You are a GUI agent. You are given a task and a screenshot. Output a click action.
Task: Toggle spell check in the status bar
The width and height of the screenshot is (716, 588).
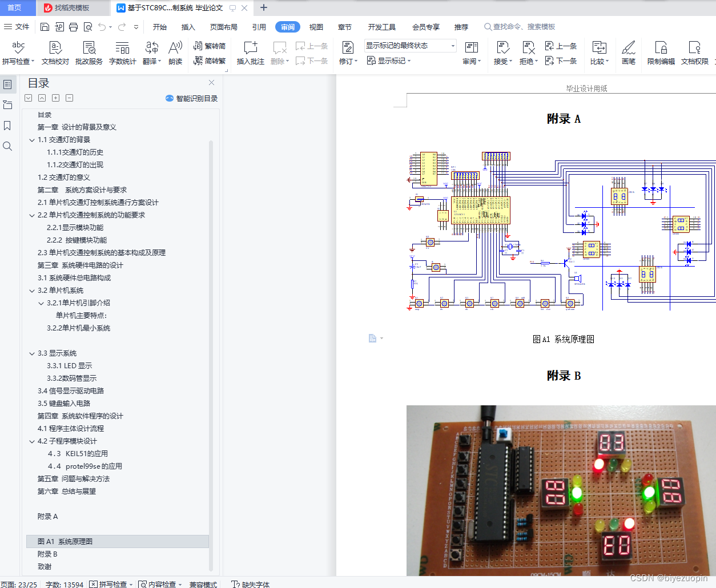[111, 584]
